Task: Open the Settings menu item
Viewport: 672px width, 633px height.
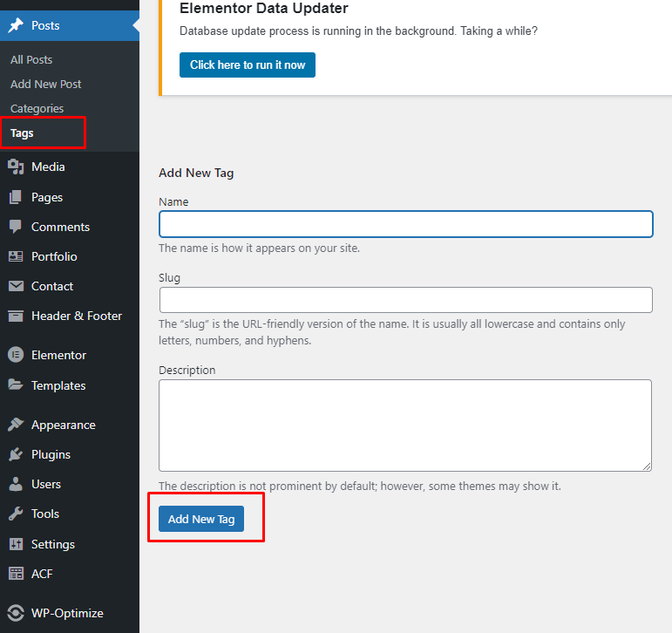Action: coord(52,544)
